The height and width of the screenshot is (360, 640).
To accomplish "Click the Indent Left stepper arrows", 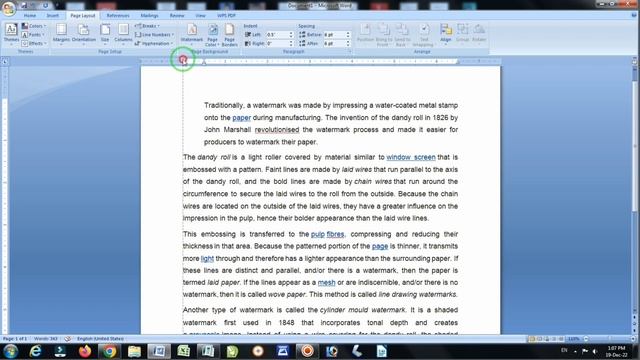I will (x=291, y=35).
